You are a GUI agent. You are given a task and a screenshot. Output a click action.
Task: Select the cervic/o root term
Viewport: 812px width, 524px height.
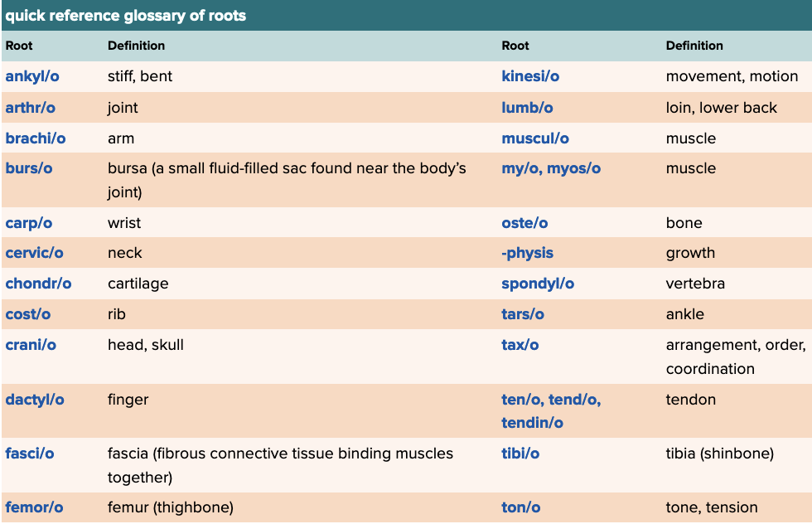[34, 253]
